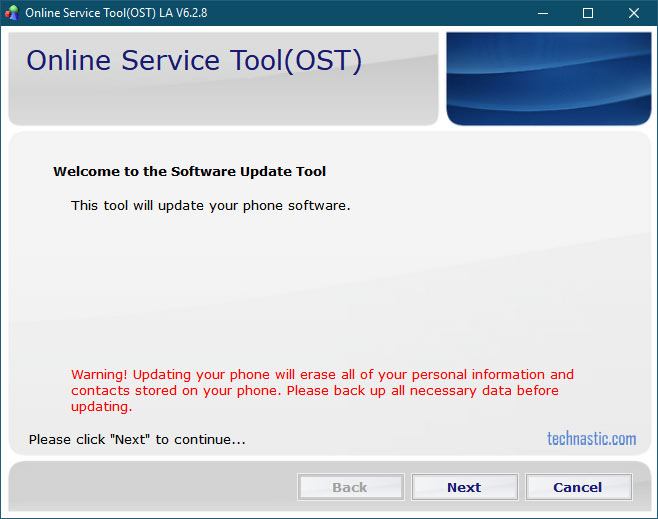The width and height of the screenshot is (658, 519).
Task: Click the red data erase warning text
Action: pyautogui.click(x=322, y=391)
